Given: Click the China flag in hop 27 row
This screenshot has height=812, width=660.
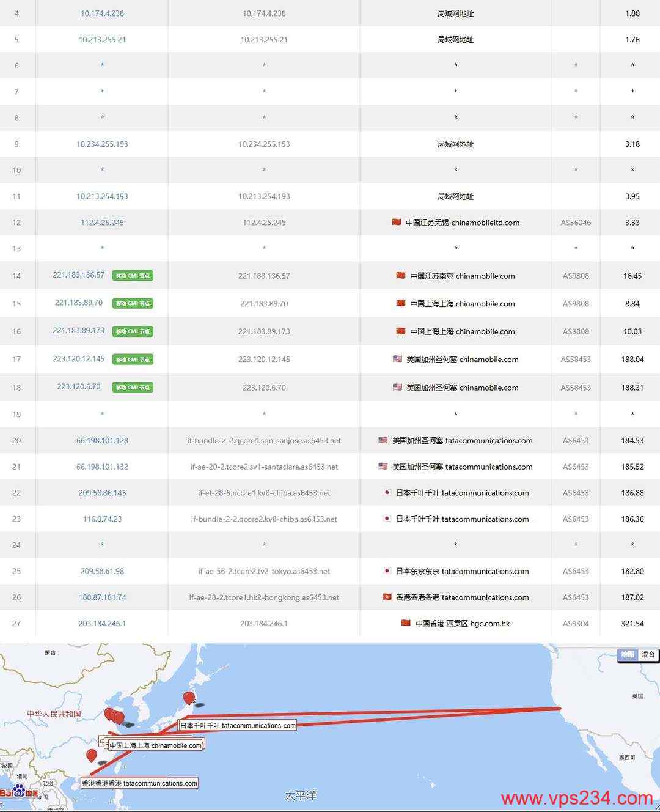Looking at the screenshot, I should click(x=406, y=623).
